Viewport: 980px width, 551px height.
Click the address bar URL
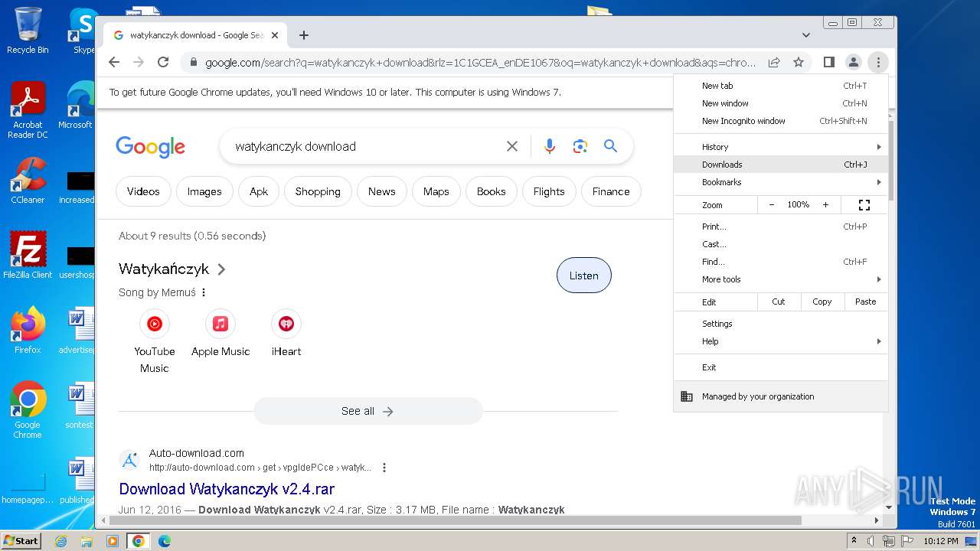(481, 62)
